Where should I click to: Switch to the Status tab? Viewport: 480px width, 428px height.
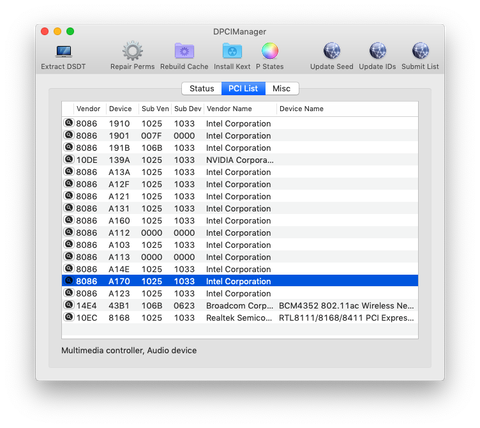pos(202,89)
